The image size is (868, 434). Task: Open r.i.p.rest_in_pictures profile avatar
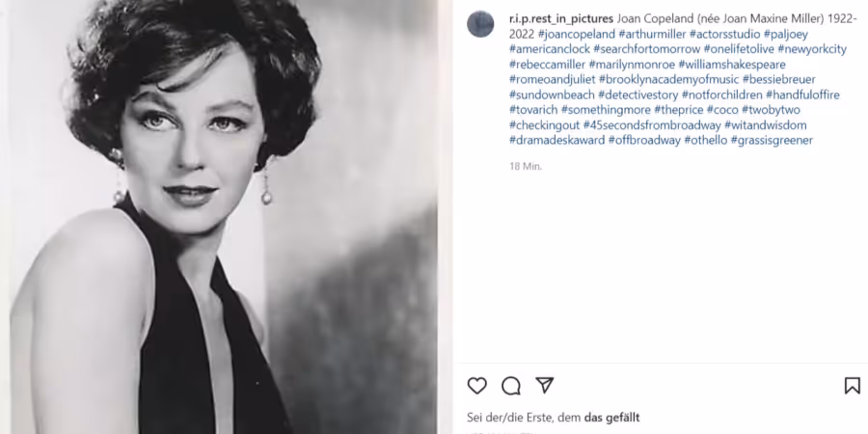[480, 24]
